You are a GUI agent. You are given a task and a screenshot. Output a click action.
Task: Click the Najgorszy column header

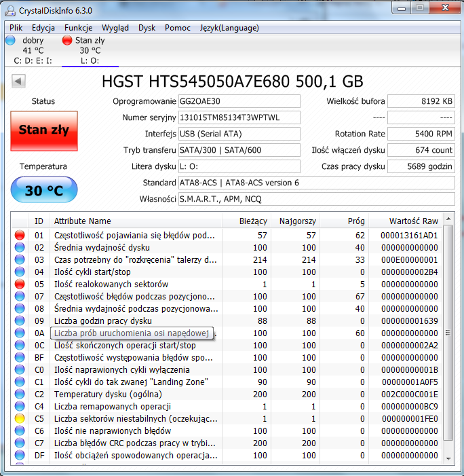pyautogui.click(x=295, y=221)
